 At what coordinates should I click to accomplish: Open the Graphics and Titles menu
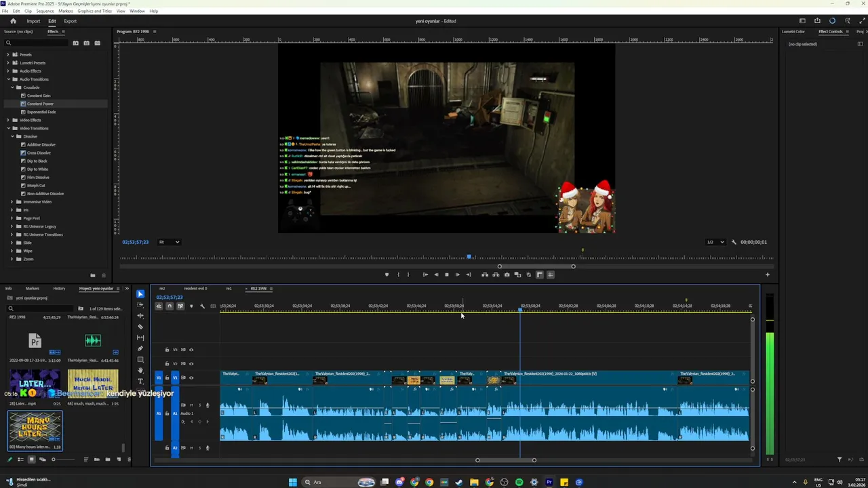click(x=95, y=11)
